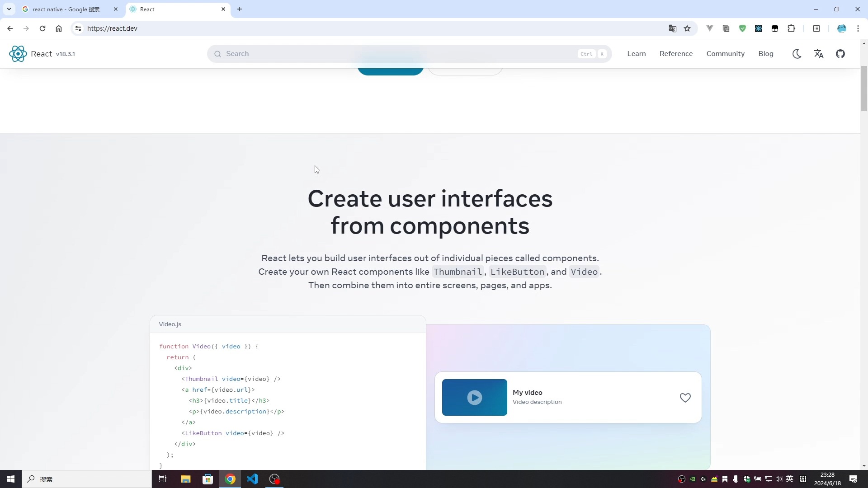The height and width of the screenshot is (488, 868).
Task: Open the Blog menu item
Action: tap(766, 54)
